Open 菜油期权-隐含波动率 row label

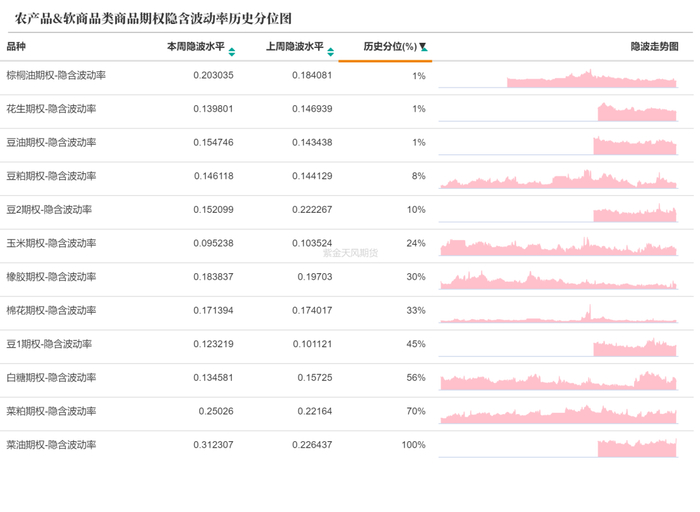tap(57, 445)
